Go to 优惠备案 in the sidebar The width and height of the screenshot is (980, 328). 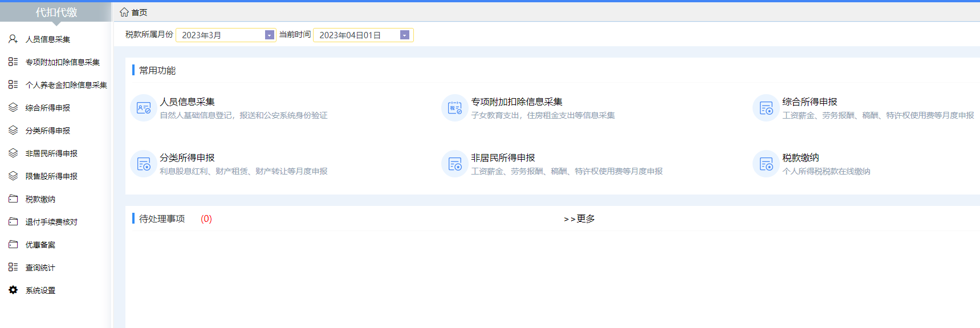coord(40,245)
